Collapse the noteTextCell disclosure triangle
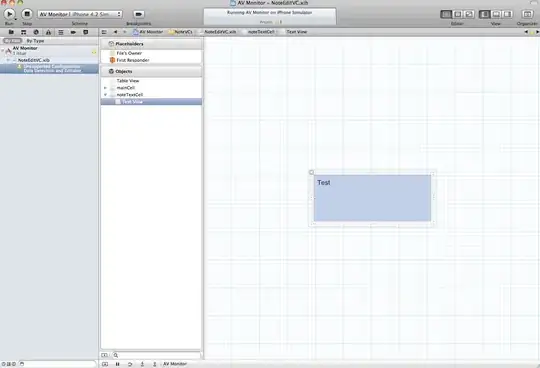540x368 pixels. tap(105, 95)
